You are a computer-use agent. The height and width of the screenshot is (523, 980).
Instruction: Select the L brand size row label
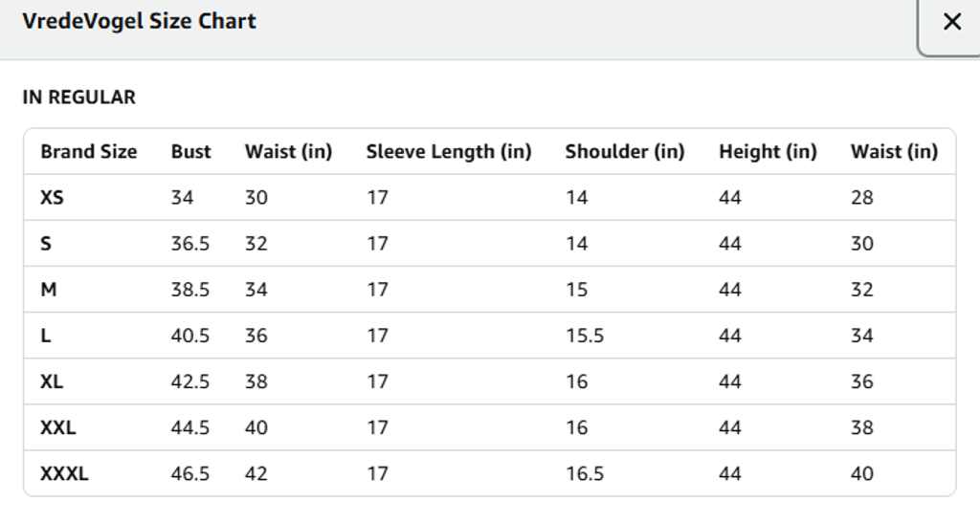(x=46, y=336)
